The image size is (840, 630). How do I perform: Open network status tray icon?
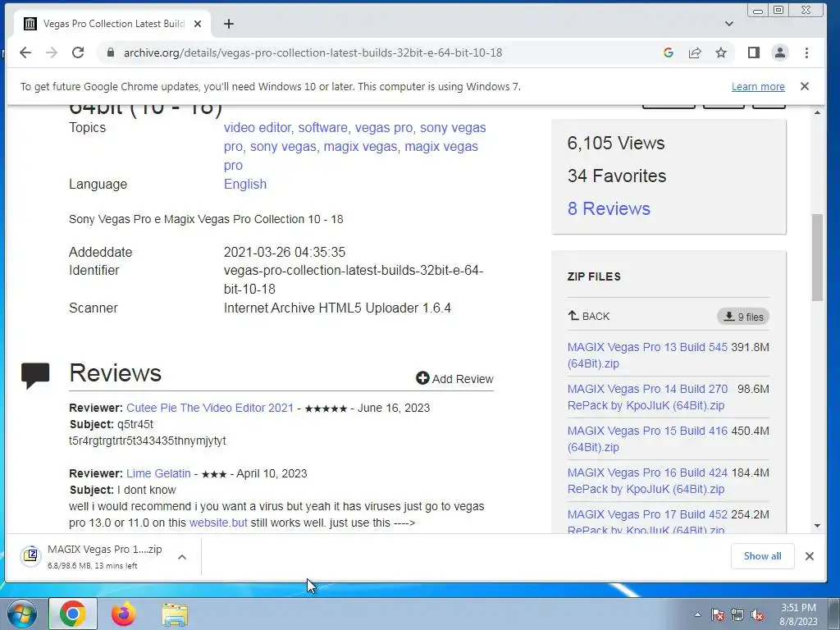(x=737, y=615)
